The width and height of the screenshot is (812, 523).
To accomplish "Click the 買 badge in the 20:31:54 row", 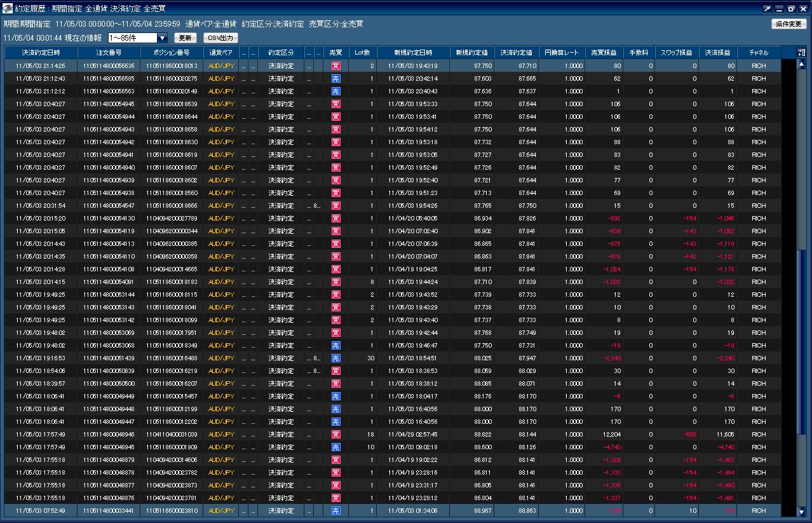I will [336, 205].
